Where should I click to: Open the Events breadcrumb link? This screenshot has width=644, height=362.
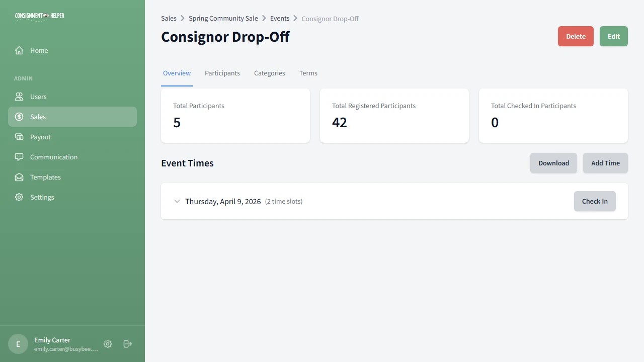[x=280, y=18]
